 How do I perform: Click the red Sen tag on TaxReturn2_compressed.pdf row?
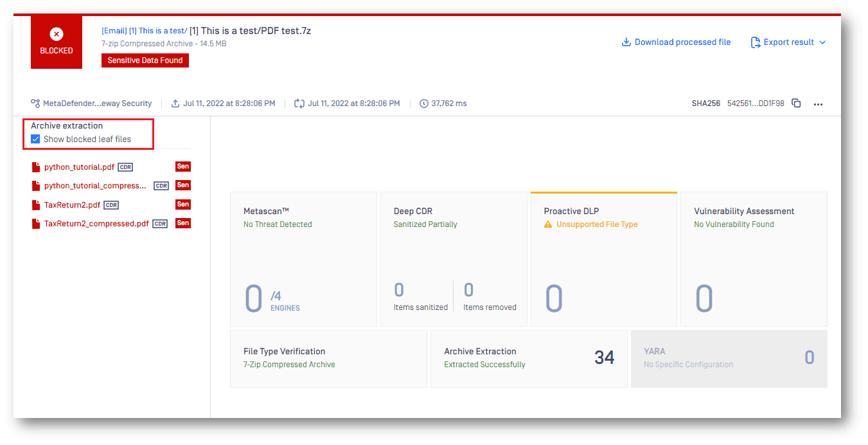183,223
